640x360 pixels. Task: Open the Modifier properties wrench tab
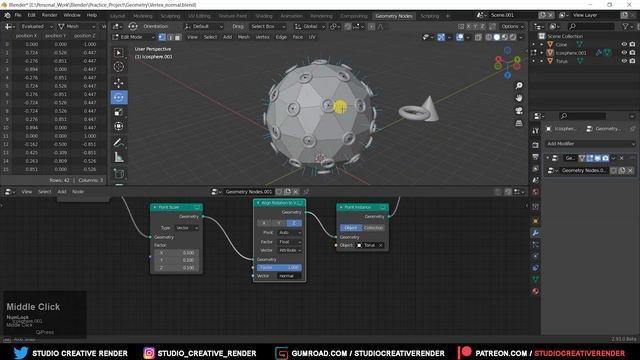tap(536, 233)
